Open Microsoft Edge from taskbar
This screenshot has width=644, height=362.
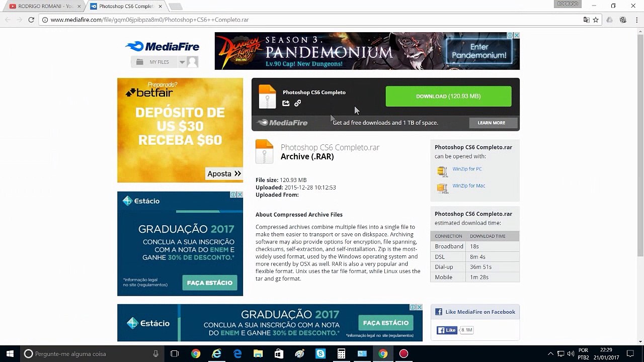(237, 354)
